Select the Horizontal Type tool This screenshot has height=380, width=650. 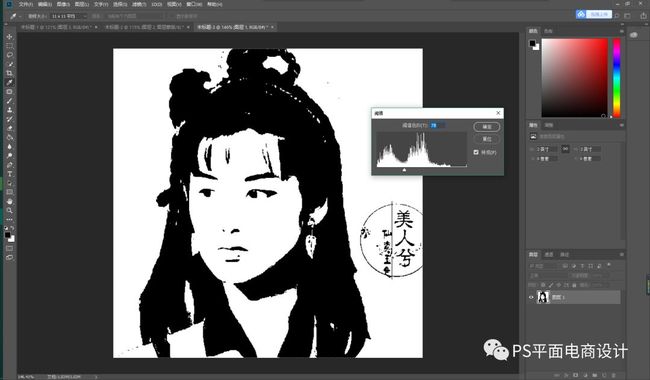[x=9, y=174]
